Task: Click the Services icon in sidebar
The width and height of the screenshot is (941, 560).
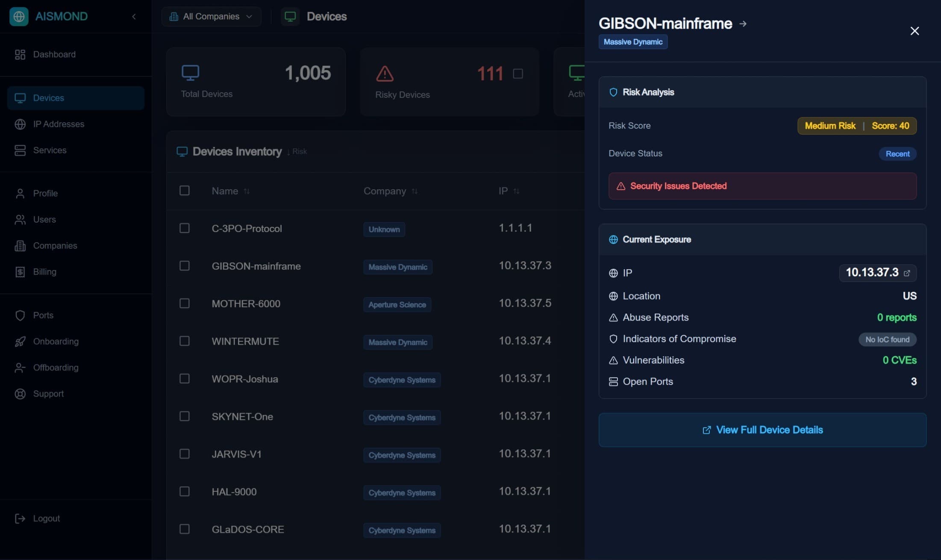Action: point(20,150)
